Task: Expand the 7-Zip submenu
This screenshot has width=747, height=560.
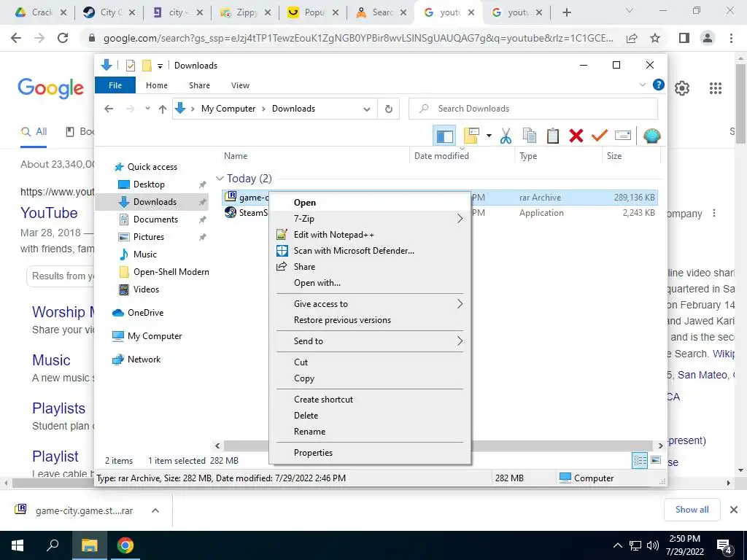Action: pos(370,219)
